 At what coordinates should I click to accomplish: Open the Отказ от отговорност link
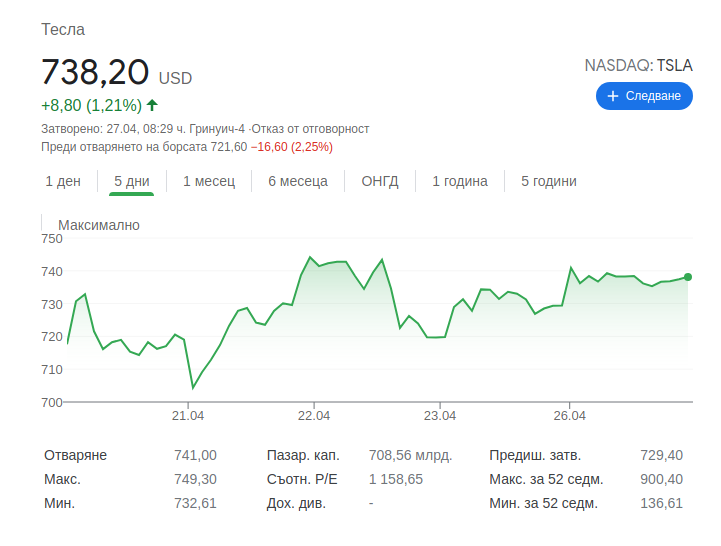[x=310, y=129]
